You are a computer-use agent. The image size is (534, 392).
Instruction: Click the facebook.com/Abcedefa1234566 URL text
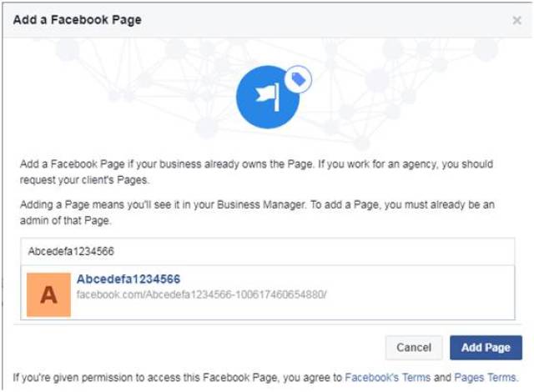tap(202, 294)
